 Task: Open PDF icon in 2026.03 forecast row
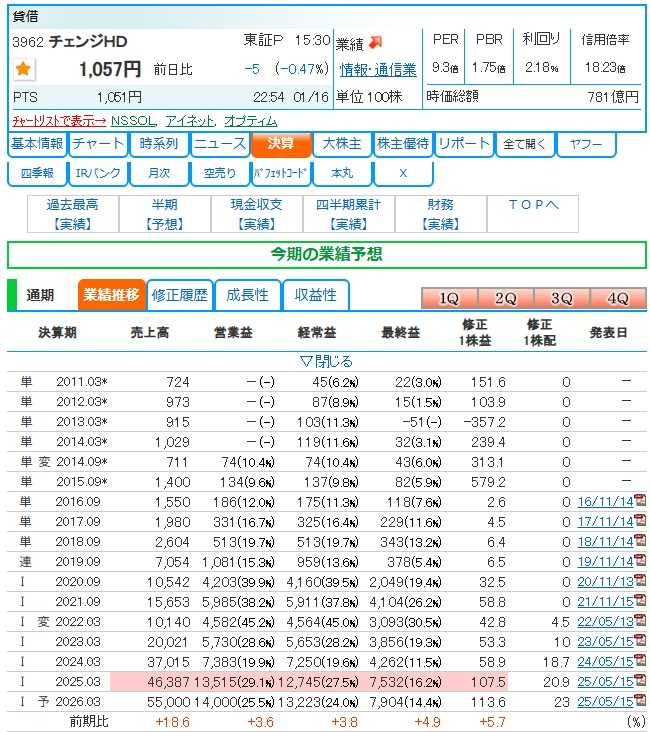click(x=640, y=701)
